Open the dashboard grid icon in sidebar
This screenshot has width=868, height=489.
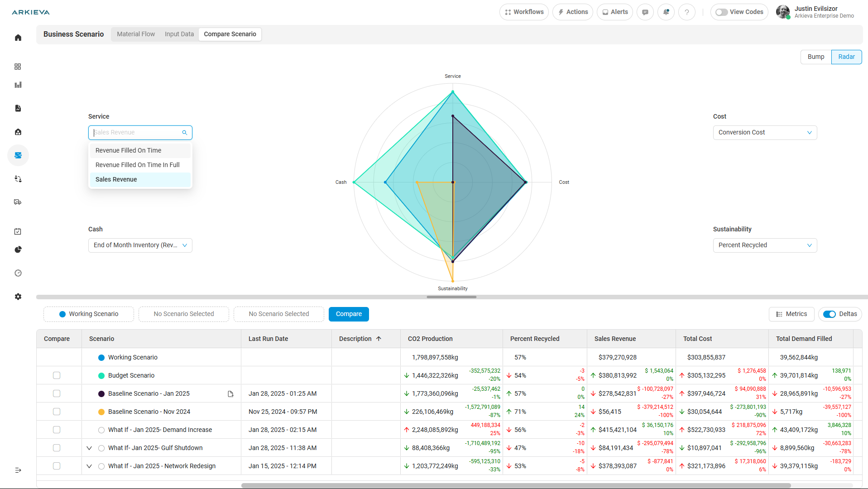[x=18, y=67]
